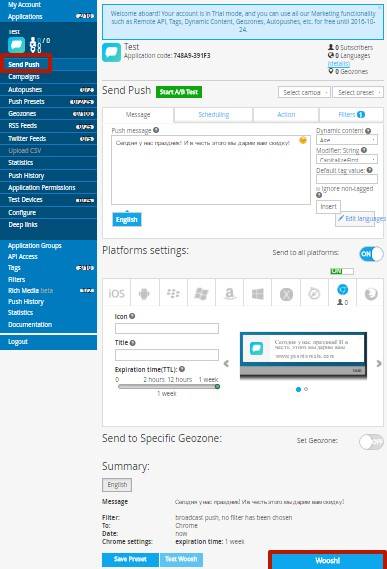
Task: Toggle Send to all platforms switch
Action: pos(371,254)
